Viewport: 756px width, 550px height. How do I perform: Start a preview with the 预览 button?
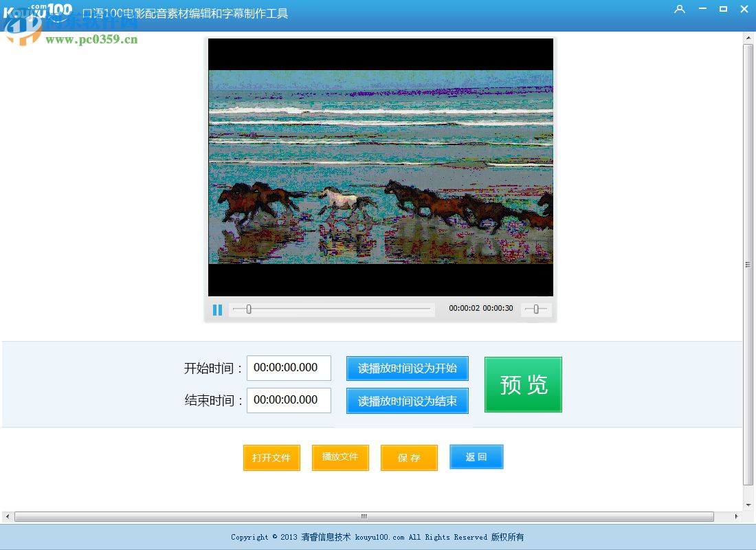point(523,384)
